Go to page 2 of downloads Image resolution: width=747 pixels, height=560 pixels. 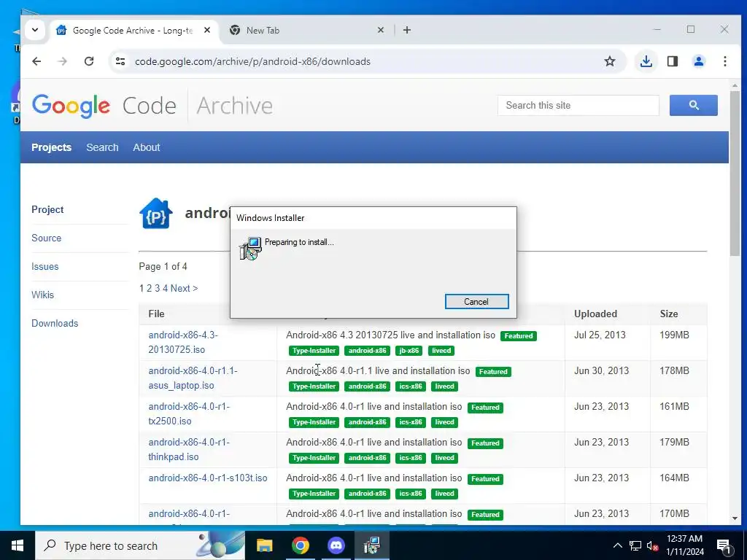(149, 289)
